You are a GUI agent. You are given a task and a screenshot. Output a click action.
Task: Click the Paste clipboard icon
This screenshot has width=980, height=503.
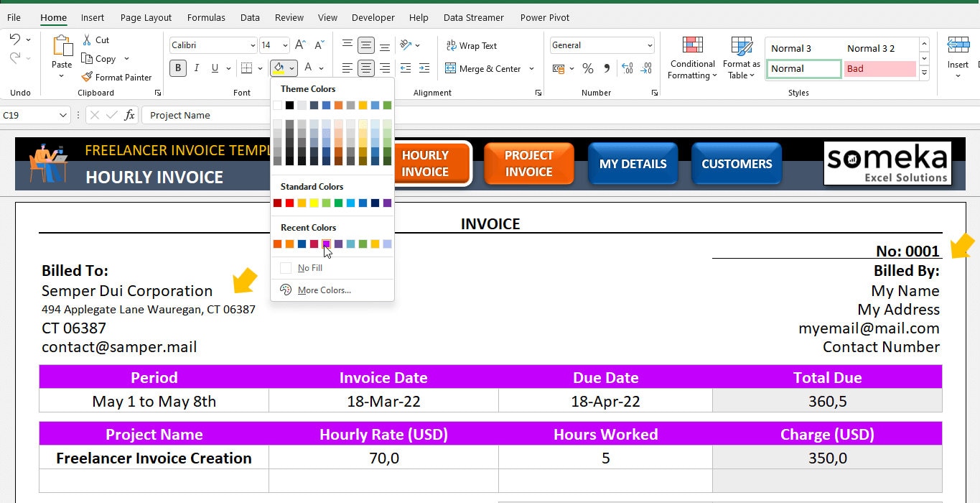click(x=62, y=45)
